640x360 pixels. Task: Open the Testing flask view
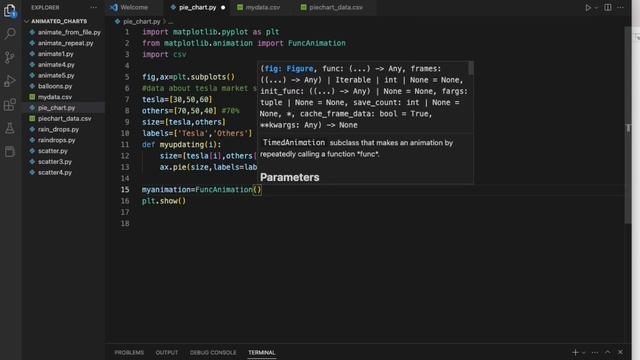[10, 128]
